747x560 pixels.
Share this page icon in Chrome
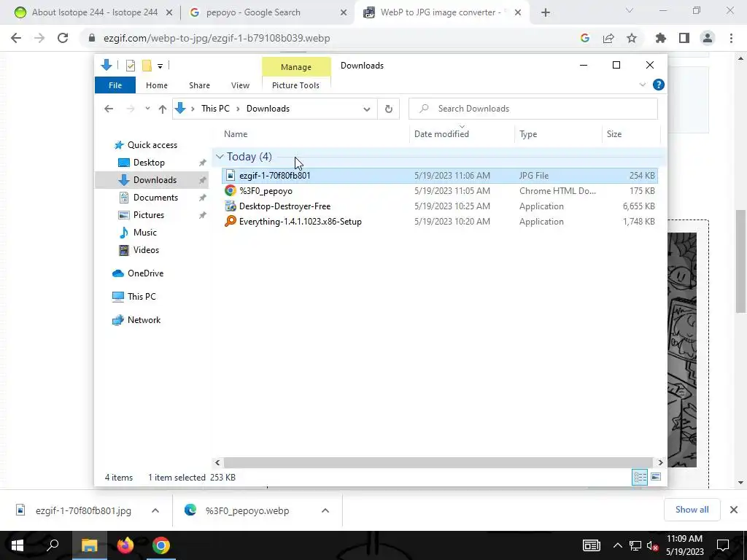608,38
